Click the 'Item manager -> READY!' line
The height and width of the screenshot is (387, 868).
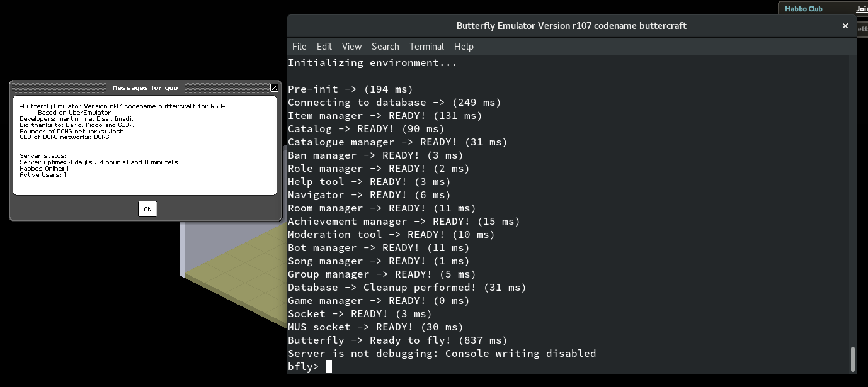[385, 116]
